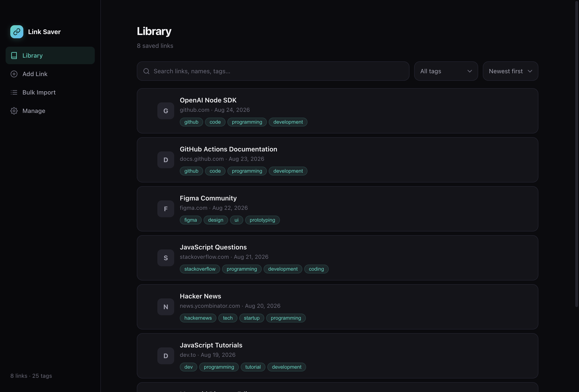Viewport: 579px width, 392px height.
Task: Open the All tags filter dropdown
Action: [x=446, y=71]
